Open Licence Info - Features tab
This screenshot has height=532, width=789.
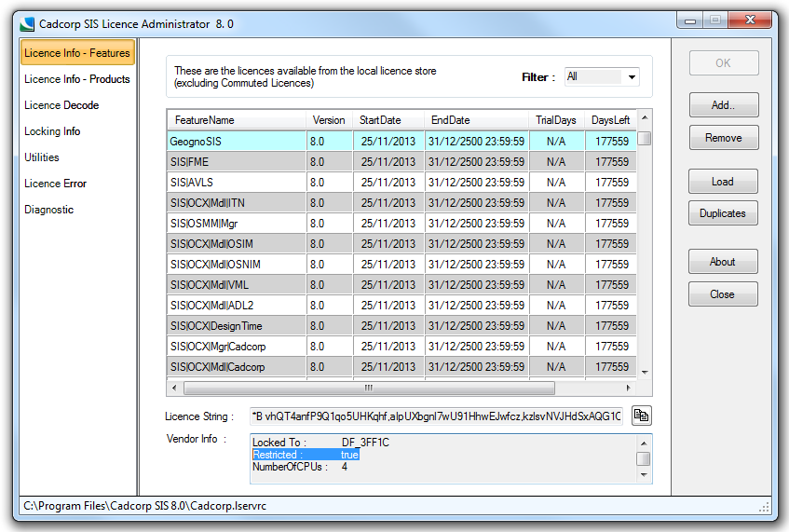[x=77, y=53]
